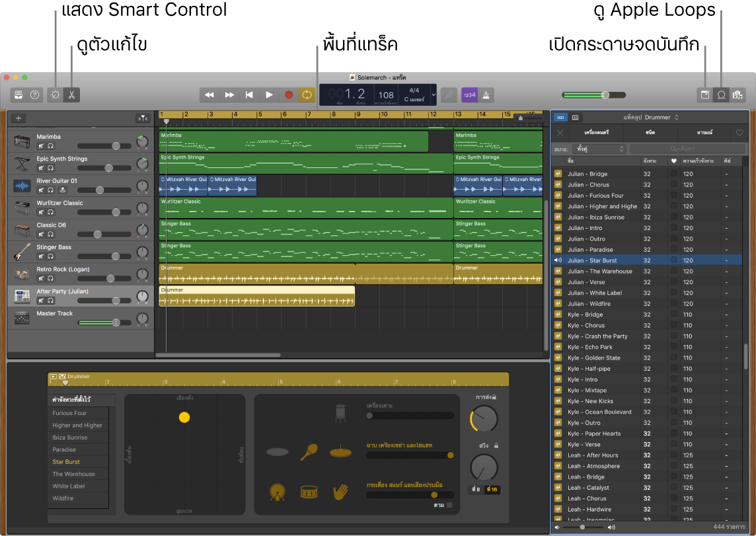Adjust the master output volume slider
The image size is (756, 536).
pos(593,95)
